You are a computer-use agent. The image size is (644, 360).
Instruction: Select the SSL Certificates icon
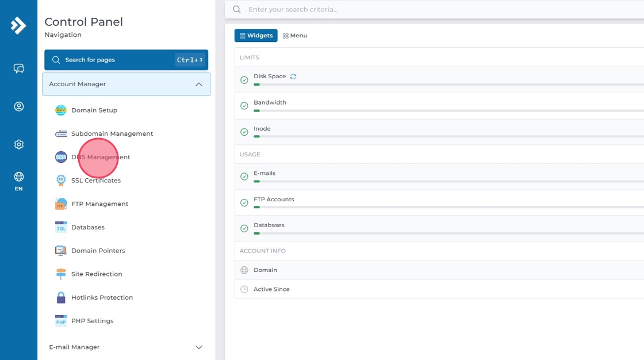click(x=61, y=181)
